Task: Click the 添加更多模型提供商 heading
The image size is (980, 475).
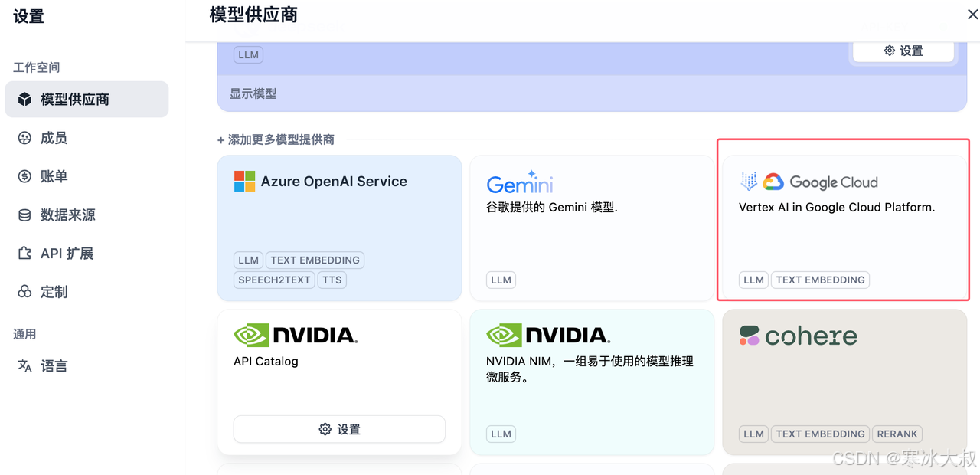Action: [276, 139]
